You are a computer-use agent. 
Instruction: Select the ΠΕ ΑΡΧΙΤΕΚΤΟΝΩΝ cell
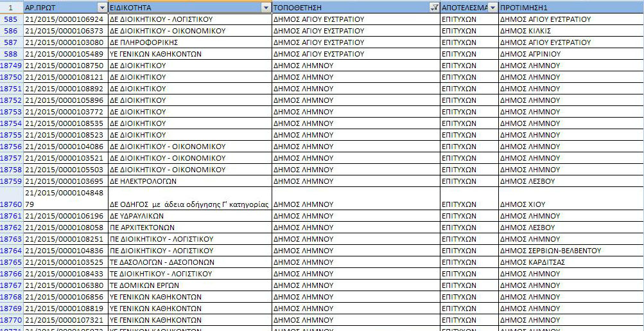pos(189,228)
